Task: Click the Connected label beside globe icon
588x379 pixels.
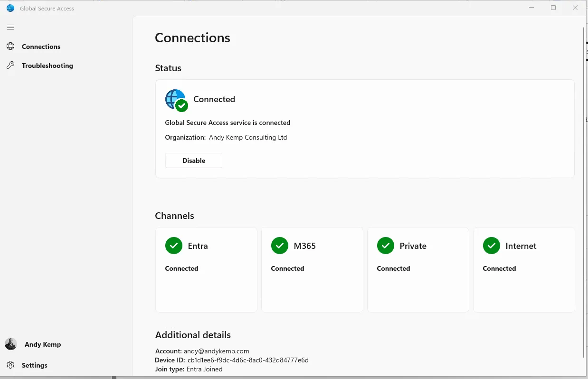Action: (214, 99)
